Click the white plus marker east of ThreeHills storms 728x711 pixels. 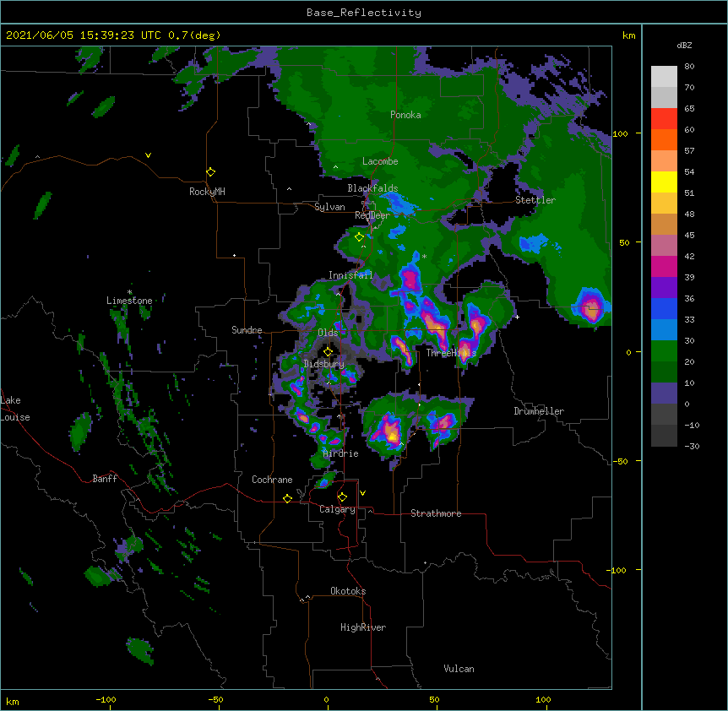[x=517, y=317]
